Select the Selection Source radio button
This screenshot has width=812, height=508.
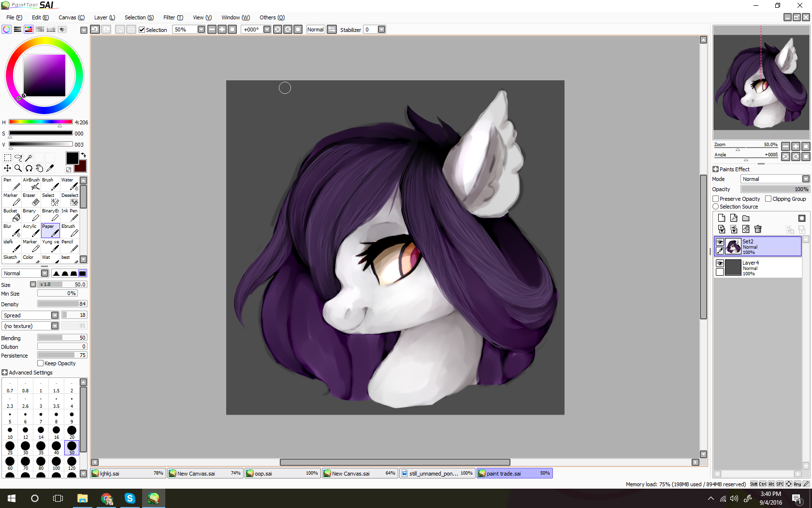pos(716,207)
